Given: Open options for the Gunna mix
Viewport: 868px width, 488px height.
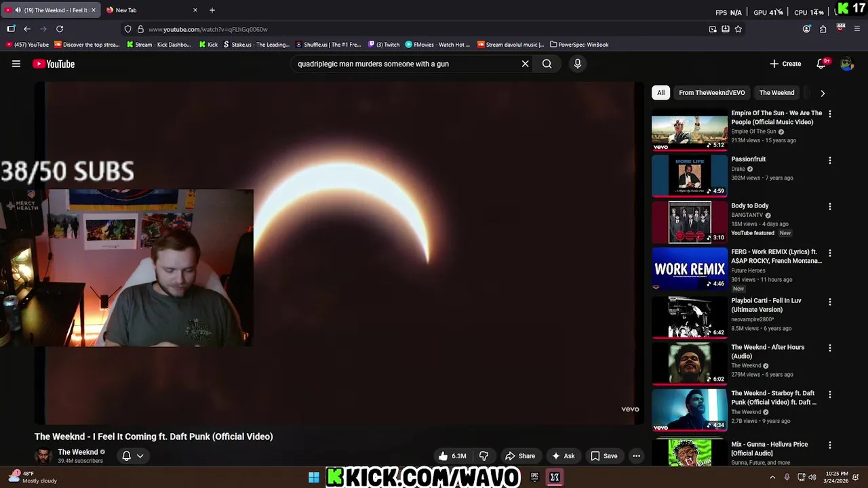Looking at the screenshot, I should click(830, 445).
